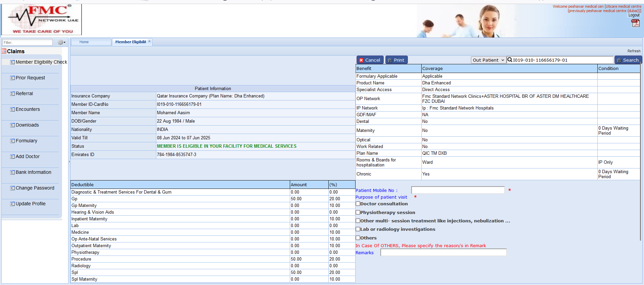The height and width of the screenshot is (285, 644).
Task: Select Add Doctor from the sidebar
Action: [x=28, y=156]
